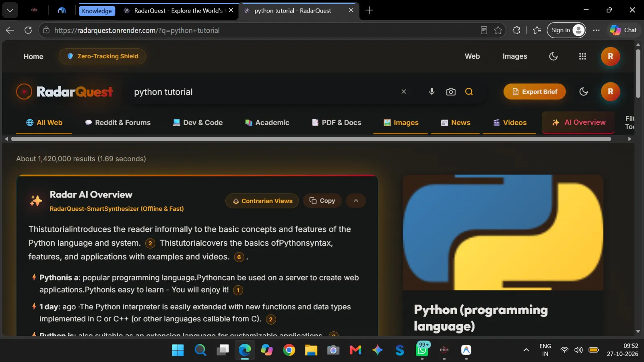Toggle dark mode moon icon in the top header
The image size is (644, 362).
tap(553, 56)
